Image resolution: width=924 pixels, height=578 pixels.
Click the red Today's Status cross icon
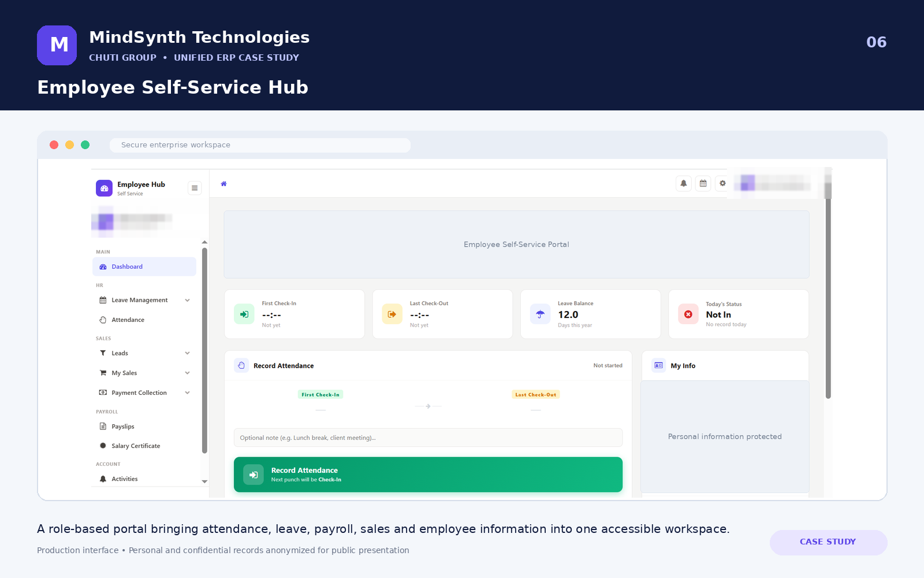click(688, 314)
